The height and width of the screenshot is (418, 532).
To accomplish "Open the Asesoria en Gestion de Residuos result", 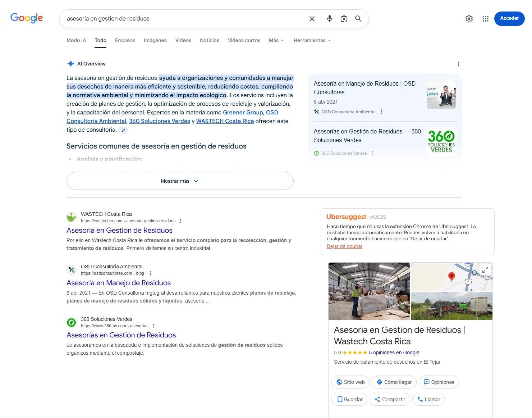I will [x=119, y=230].
